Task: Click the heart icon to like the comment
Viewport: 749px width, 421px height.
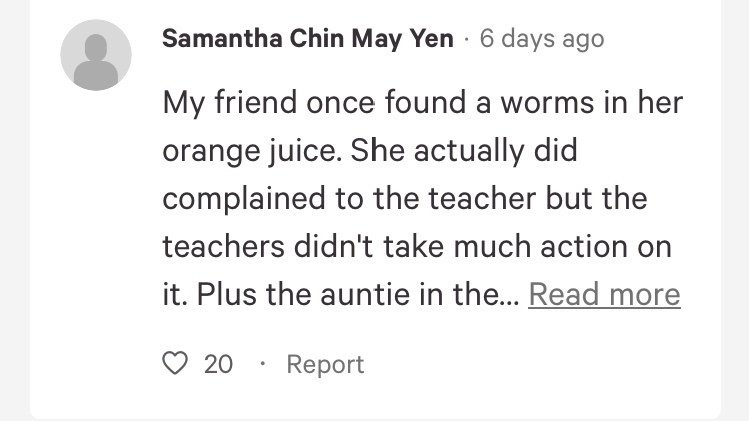Action: click(x=175, y=365)
